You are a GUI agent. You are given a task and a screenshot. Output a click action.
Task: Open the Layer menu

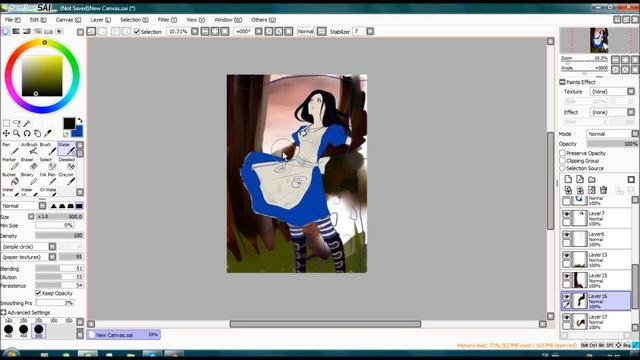coord(100,20)
